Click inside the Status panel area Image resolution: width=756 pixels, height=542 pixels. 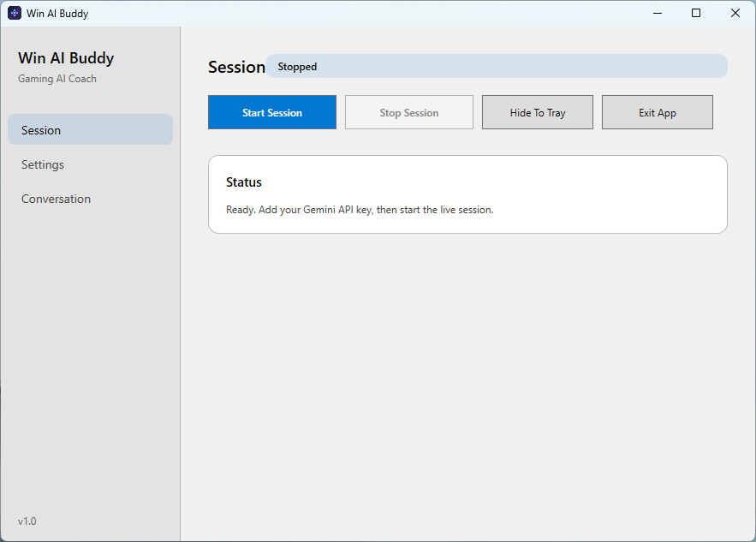tap(467, 194)
